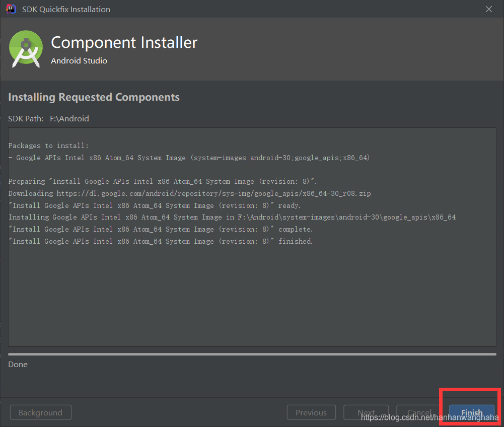Click the disabled Next button
Image resolution: width=504 pixels, height=427 pixels.
(x=366, y=412)
